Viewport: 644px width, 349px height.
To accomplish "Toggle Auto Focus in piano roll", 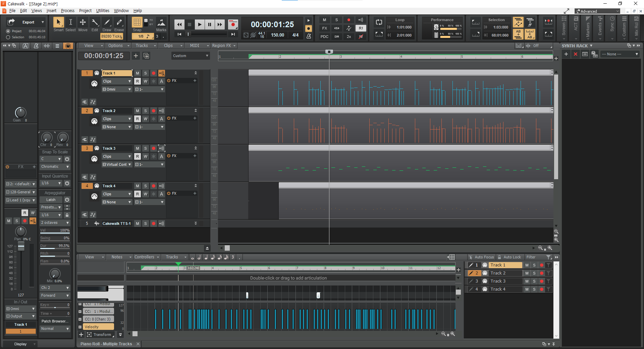I will pyautogui.click(x=481, y=257).
